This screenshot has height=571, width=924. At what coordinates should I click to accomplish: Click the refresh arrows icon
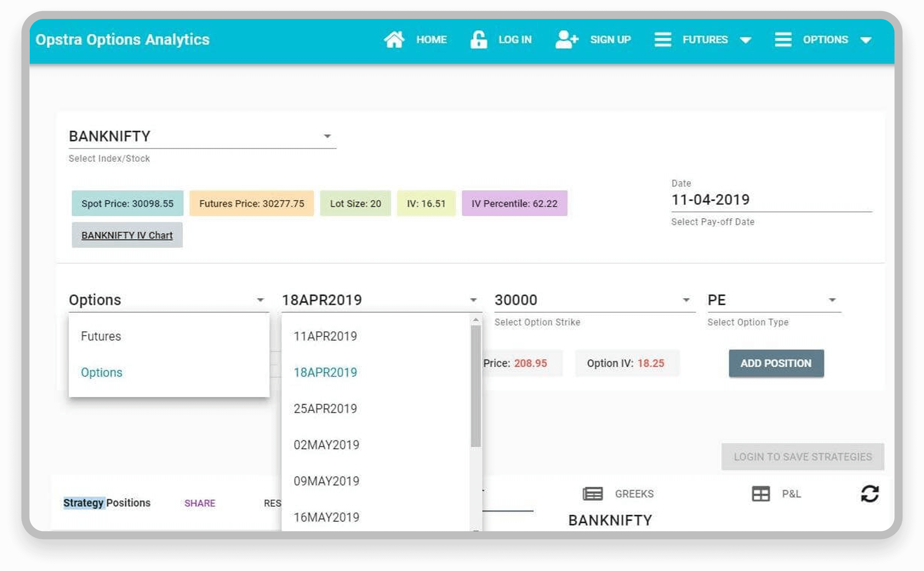coord(870,494)
